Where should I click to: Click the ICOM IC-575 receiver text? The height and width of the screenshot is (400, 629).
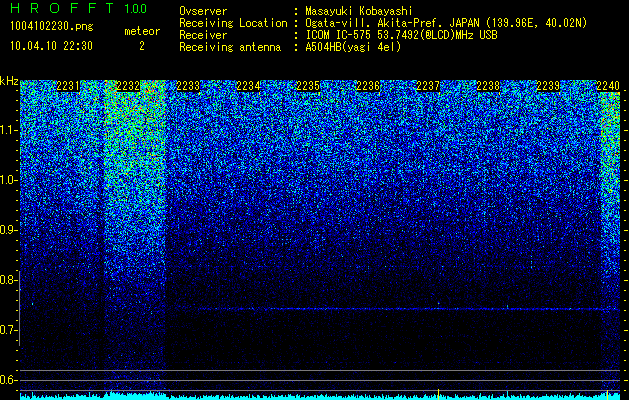click(x=401, y=35)
